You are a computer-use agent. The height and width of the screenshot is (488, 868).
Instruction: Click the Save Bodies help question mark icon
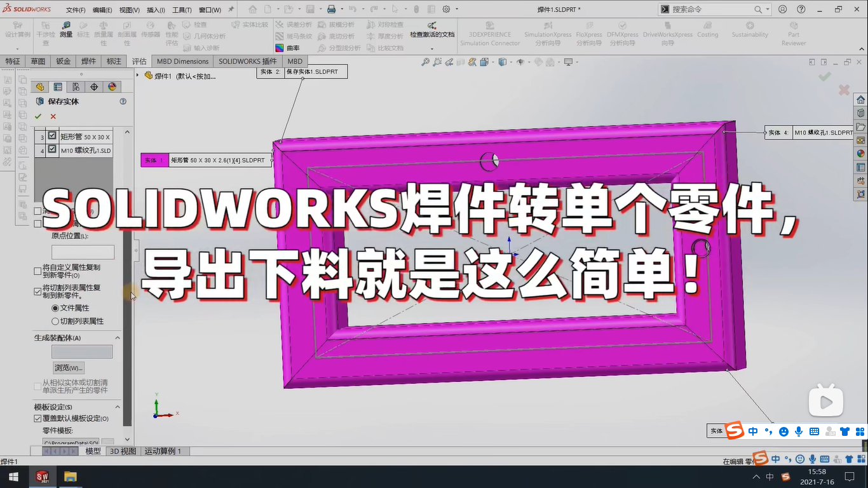(123, 101)
